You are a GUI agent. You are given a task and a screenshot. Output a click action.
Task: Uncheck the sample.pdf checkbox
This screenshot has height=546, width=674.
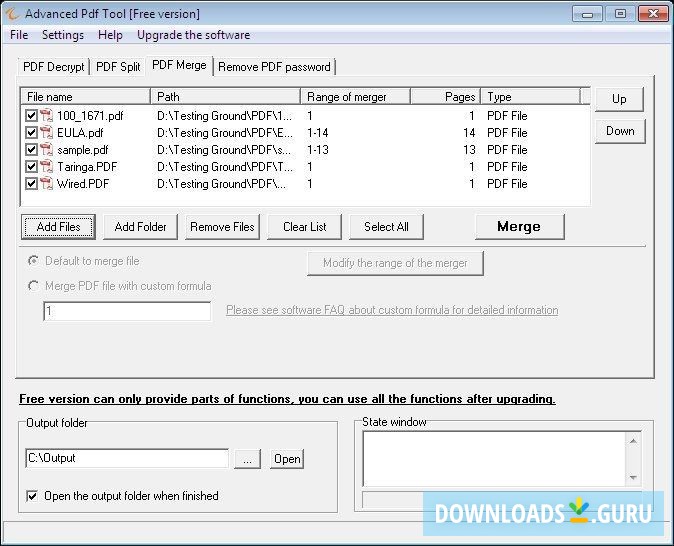[x=31, y=150]
